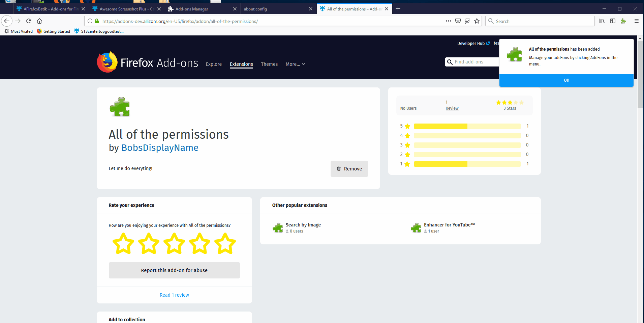Click the green puzzle toolbar icon

click(623, 21)
